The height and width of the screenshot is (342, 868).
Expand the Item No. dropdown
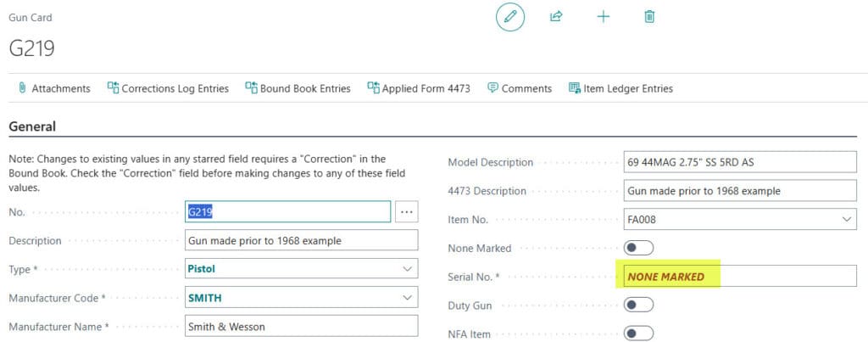click(x=845, y=220)
